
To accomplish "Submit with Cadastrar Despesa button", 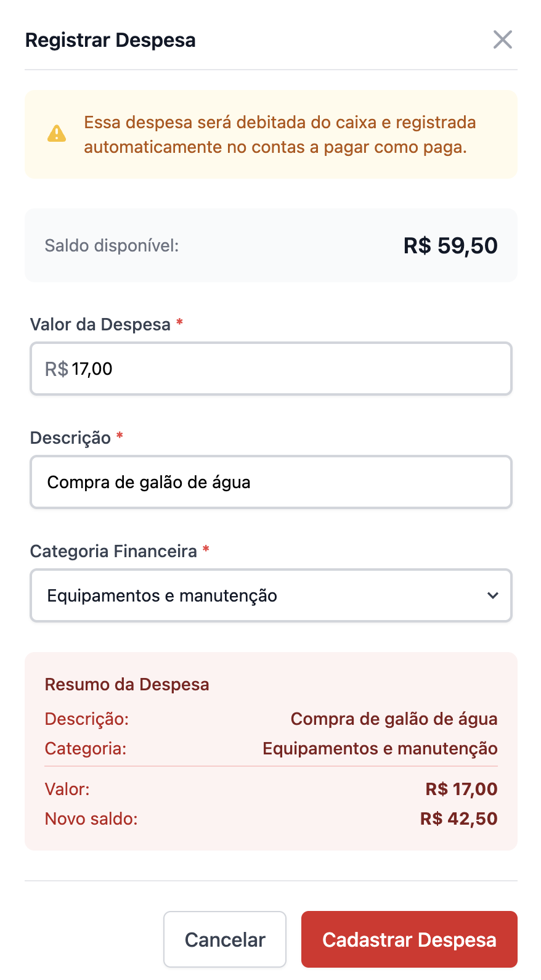I will tap(409, 939).
